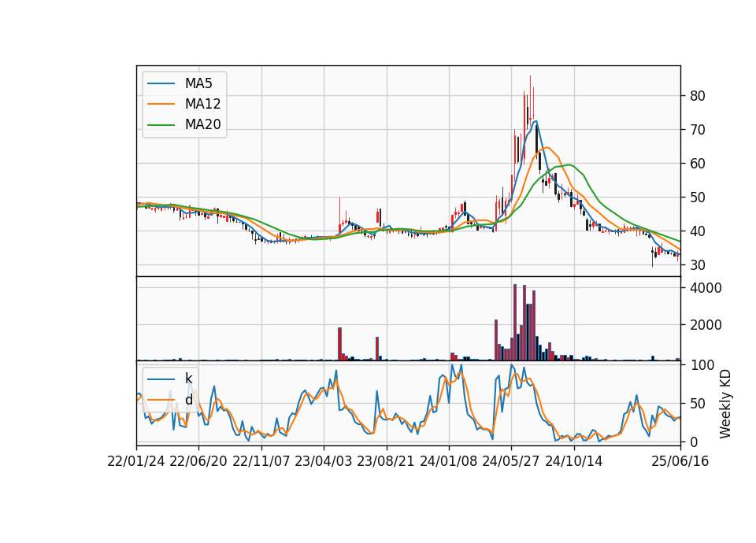Click the price axis label 80
The height and width of the screenshot is (543, 756).
(697, 96)
